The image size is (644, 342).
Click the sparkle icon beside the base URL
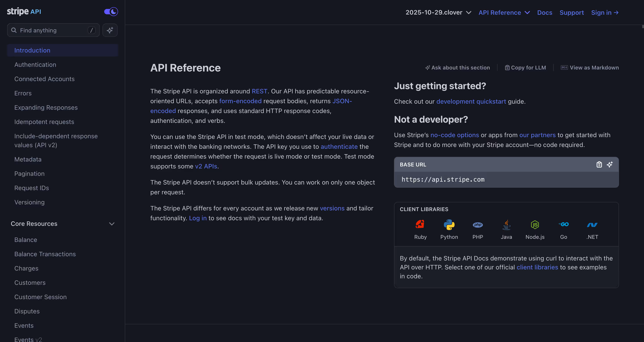pyautogui.click(x=610, y=164)
